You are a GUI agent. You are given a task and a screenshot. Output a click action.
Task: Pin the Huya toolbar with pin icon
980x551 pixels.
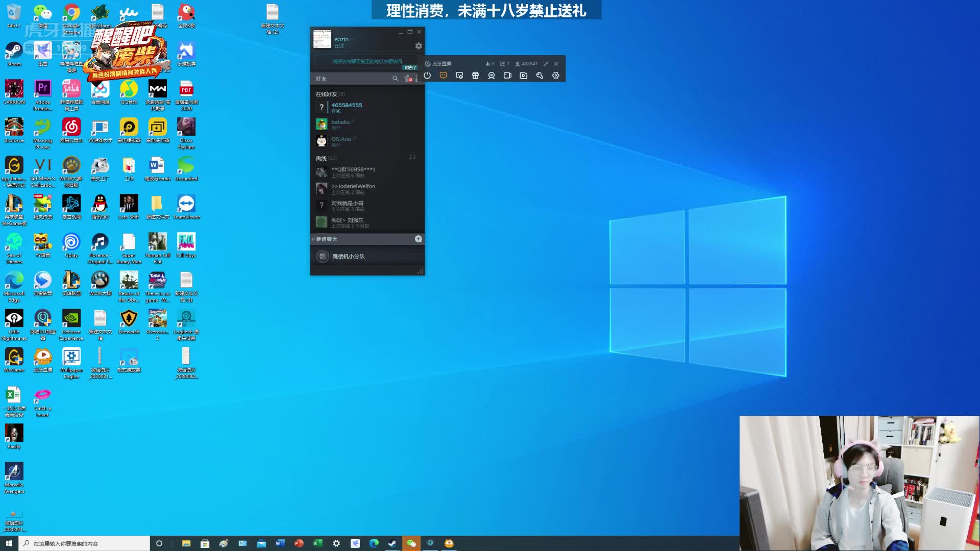click(x=546, y=64)
